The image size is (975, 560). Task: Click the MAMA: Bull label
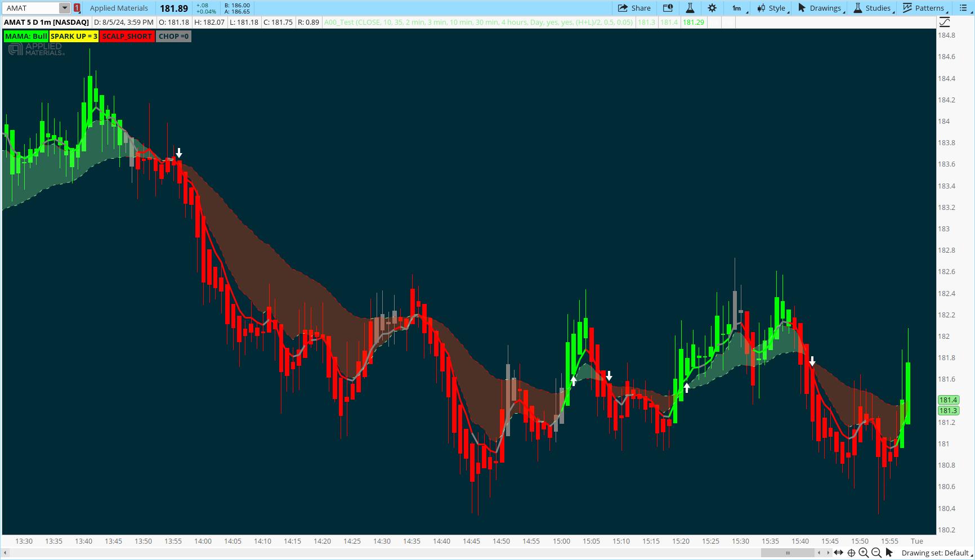point(26,36)
